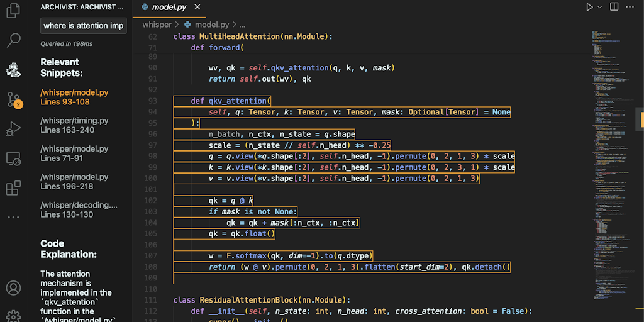Open the Remote Explorer view

(13, 158)
